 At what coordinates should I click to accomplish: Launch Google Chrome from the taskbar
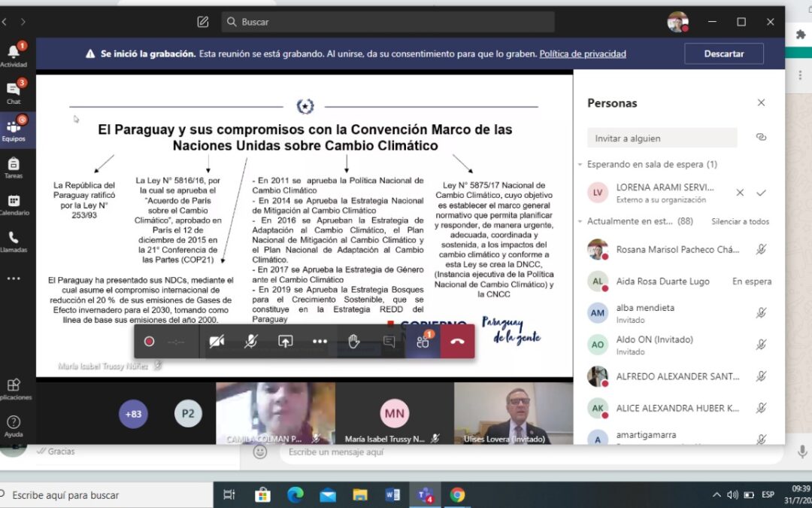click(456, 494)
